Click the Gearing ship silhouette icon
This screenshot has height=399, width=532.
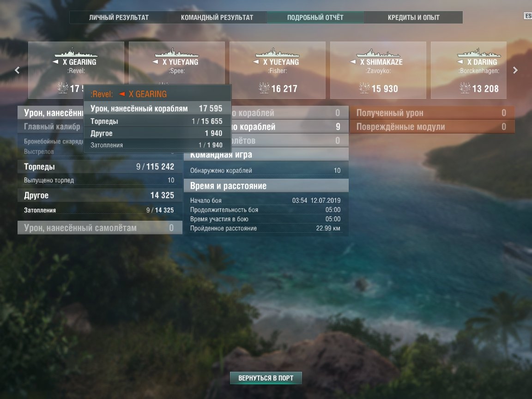tap(76, 53)
